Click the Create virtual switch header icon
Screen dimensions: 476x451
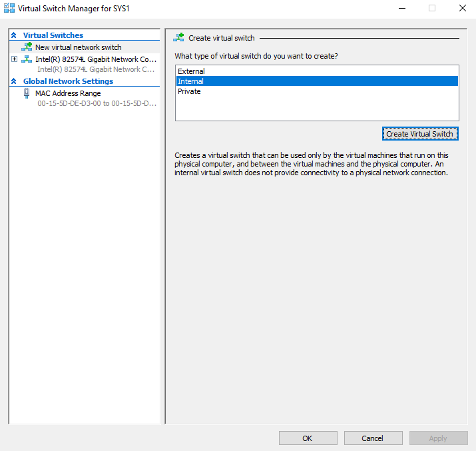point(178,38)
